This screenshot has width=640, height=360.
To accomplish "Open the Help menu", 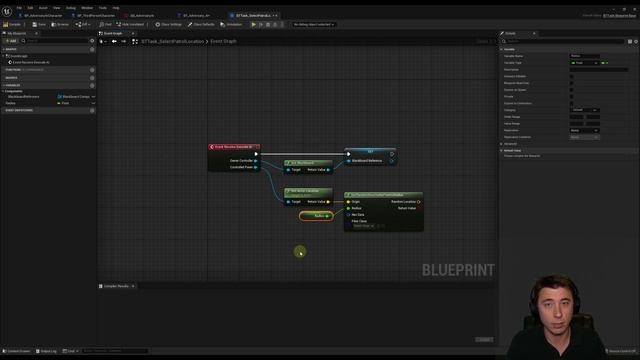I will [x=116, y=8].
